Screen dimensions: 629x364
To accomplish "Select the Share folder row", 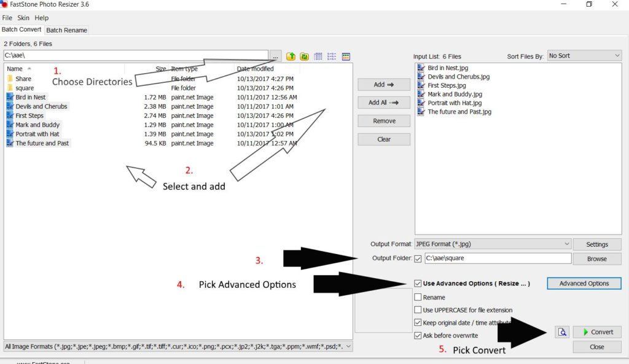I will pyautogui.click(x=152, y=79).
